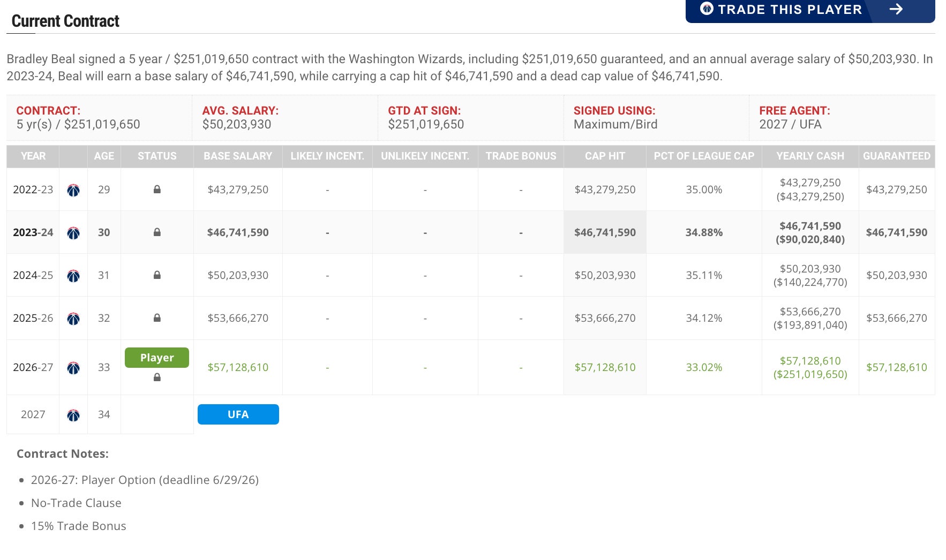946x560 pixels.
Task: Select the Base Salary column header
Action: 238,156
